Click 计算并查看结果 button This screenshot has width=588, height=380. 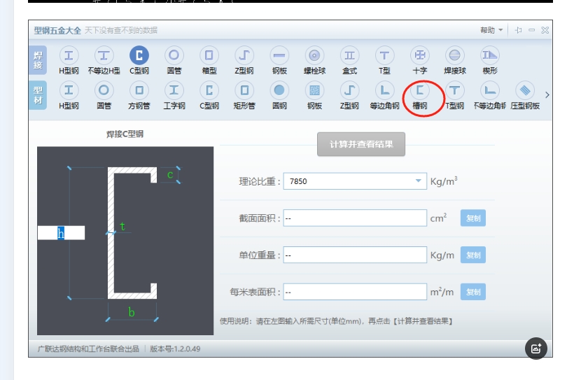pyautogui.click(x=361, y=144)
